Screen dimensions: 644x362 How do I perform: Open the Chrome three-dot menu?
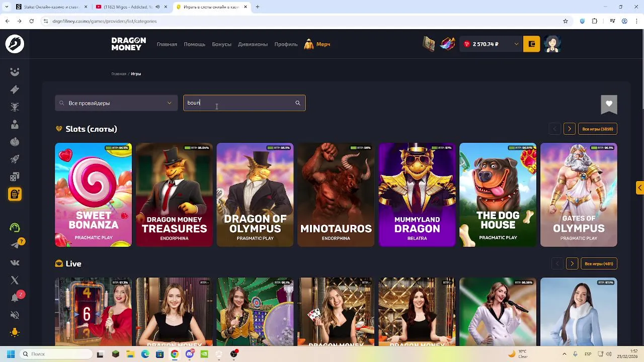point(636,21)
